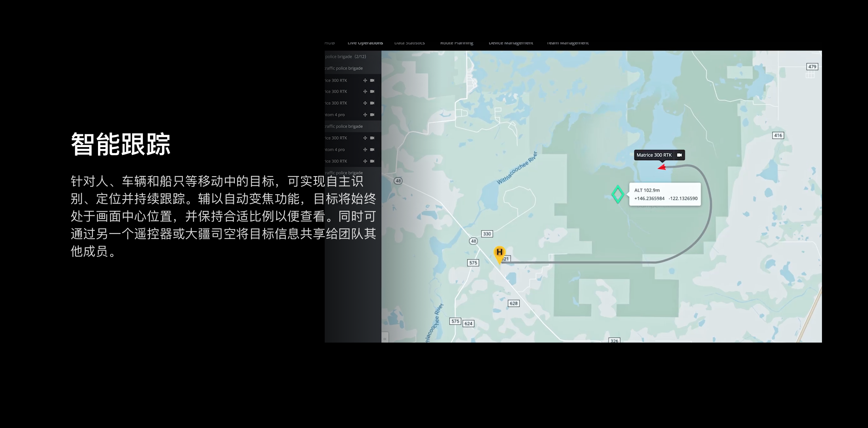
Task: Collapse the sidebar with the chevron handle
Action: click(x=385, y=339)
